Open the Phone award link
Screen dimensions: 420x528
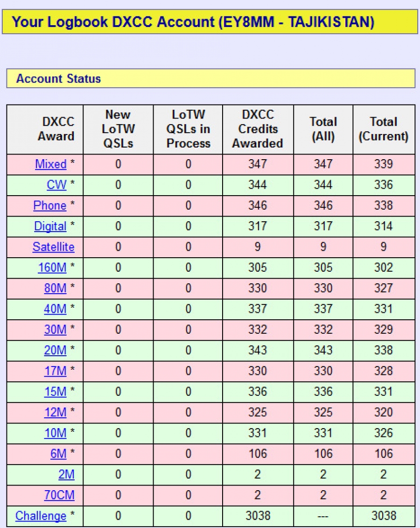(x=50, y=205)
